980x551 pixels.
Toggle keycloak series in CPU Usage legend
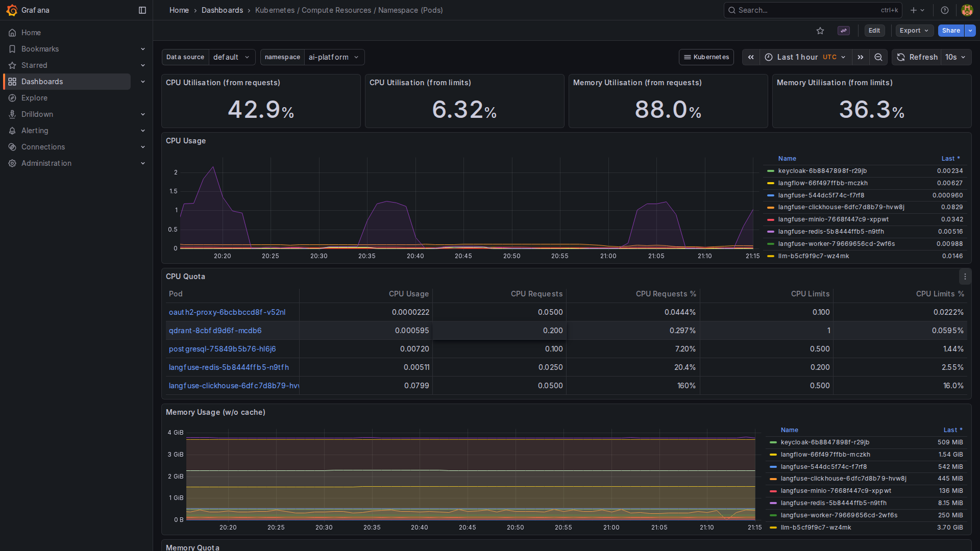822,171
